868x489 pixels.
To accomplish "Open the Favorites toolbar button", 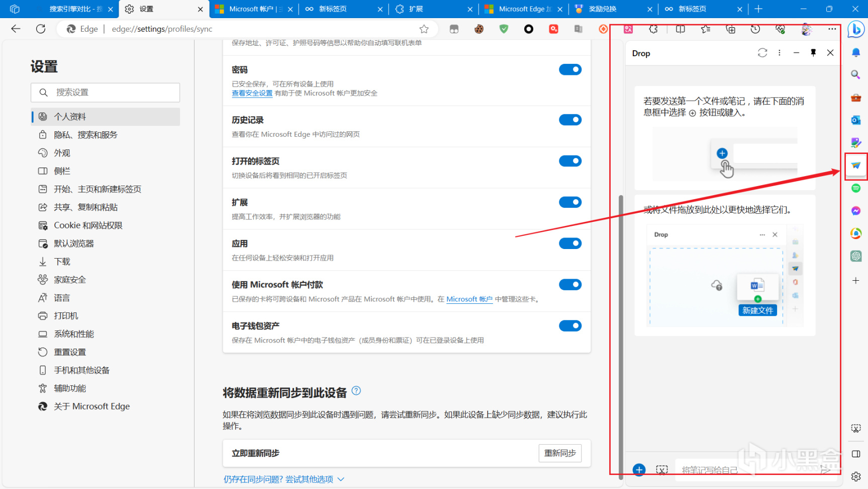I will coord(706,29).
